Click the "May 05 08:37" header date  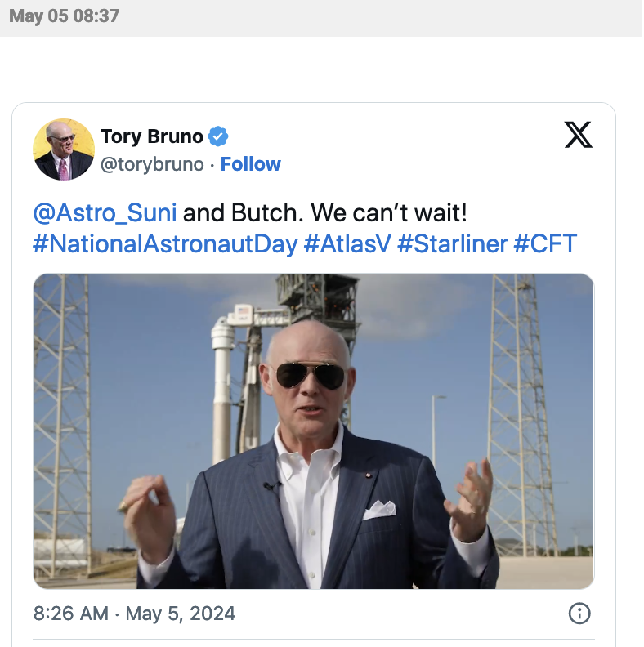tap(64, 16)
